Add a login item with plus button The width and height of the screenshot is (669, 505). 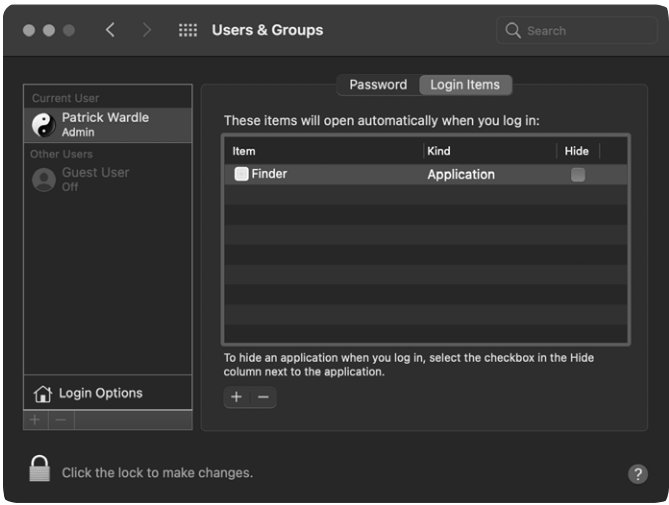pyautogui.click(x=236, y=397)
